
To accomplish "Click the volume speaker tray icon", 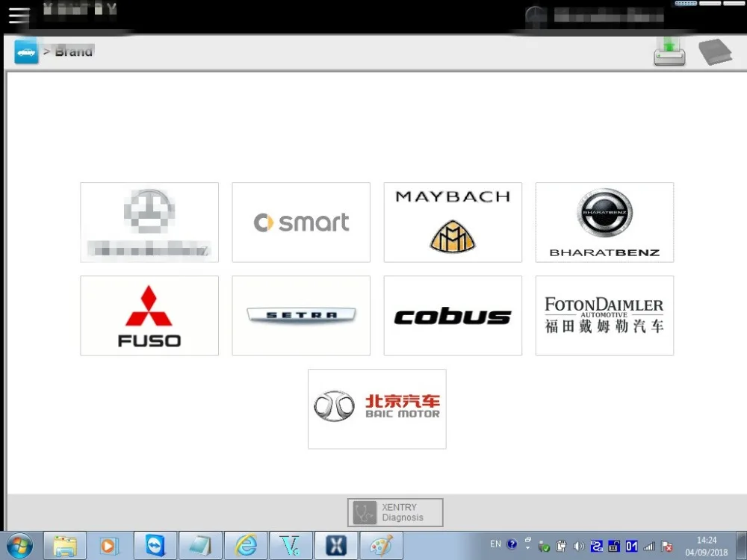I will pos(579,547).
